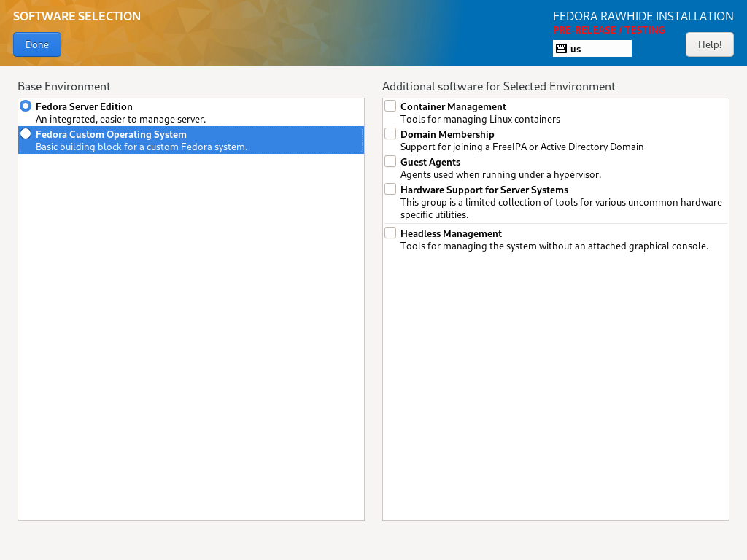Click the 'Fedora Server Edition' title text
This screenshot has height=560, width=747.
[x=84, y=106]
